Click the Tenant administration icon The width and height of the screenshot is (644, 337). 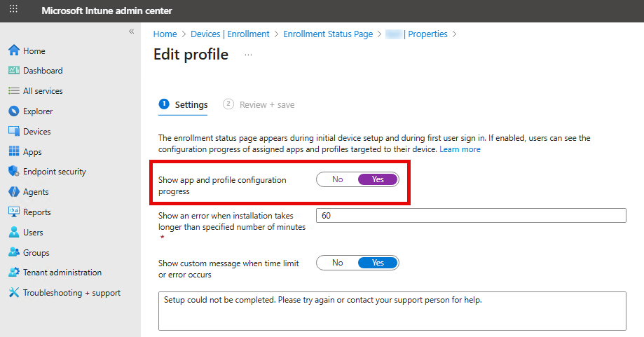pos(14,272)
